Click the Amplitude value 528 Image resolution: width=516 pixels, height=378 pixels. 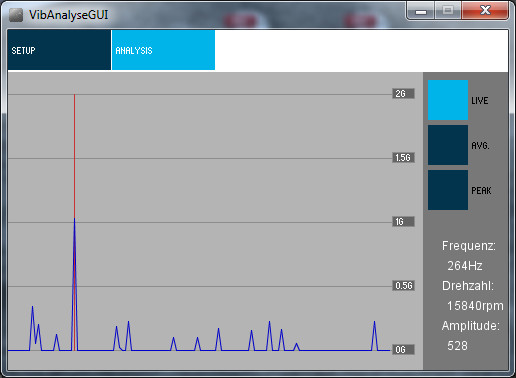click(457, 346)
